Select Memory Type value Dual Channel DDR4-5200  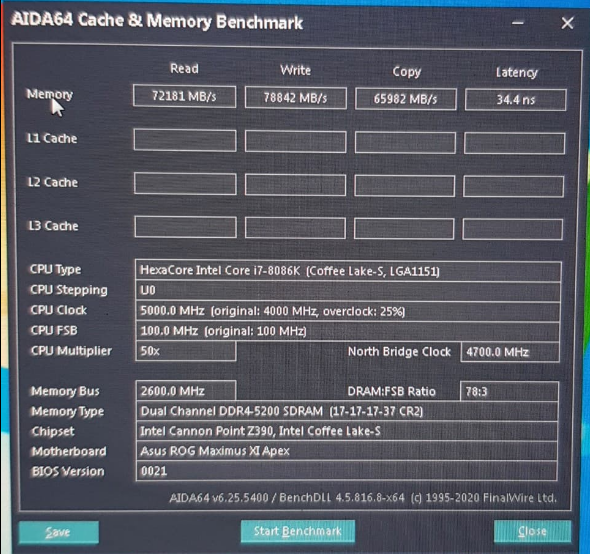click(x=347, y=411)
